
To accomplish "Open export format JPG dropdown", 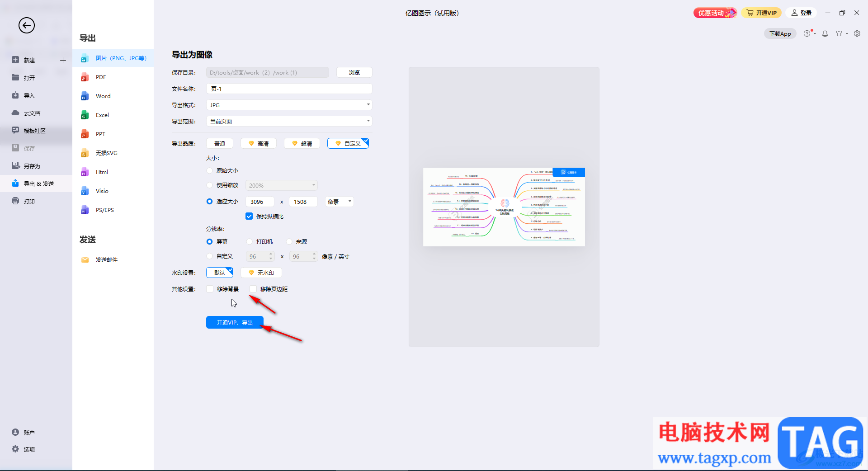I will coord(289,105).
